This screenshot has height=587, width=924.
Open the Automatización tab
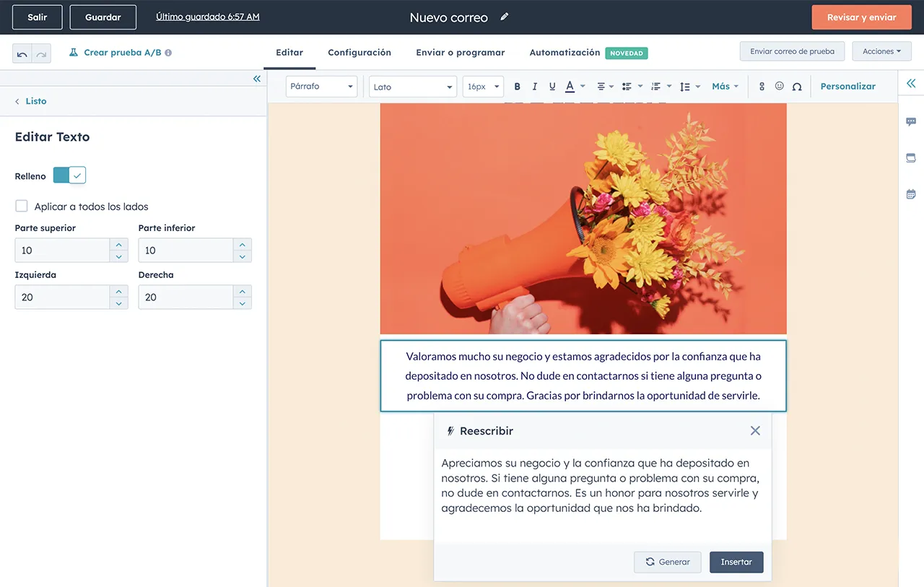(565, 53)
